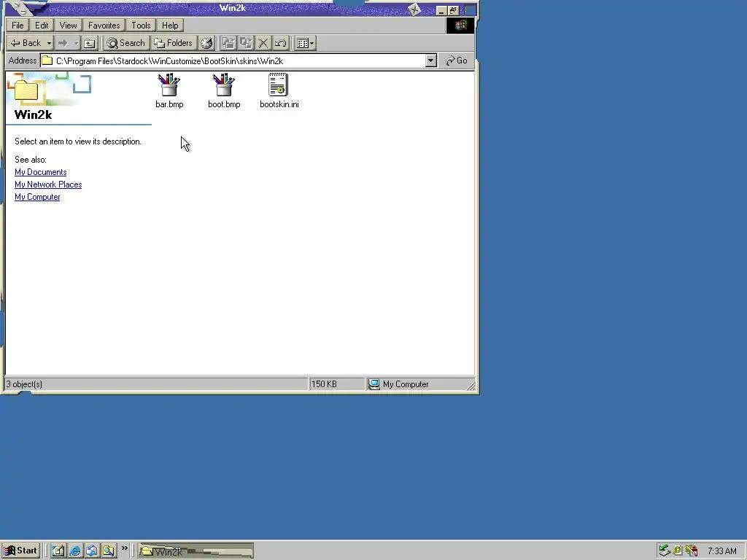Click the third system tray icon
747x560 pixels.
pos(692,551)
